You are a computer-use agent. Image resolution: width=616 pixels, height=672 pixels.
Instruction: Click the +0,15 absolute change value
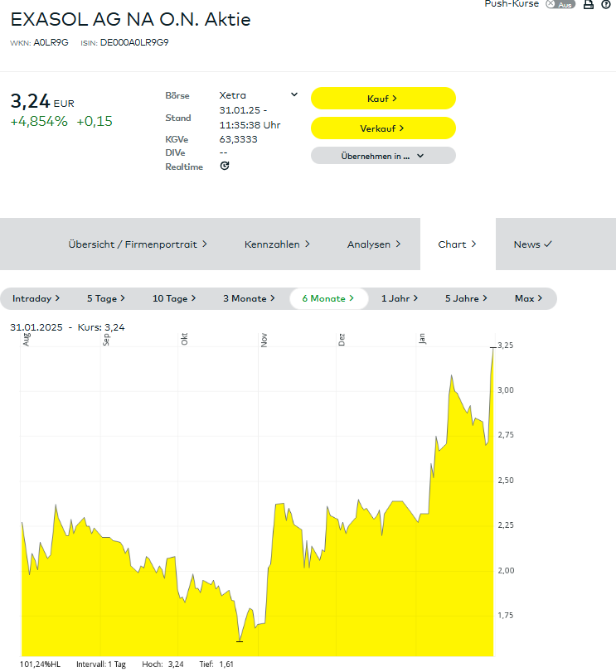coord(95,121)
